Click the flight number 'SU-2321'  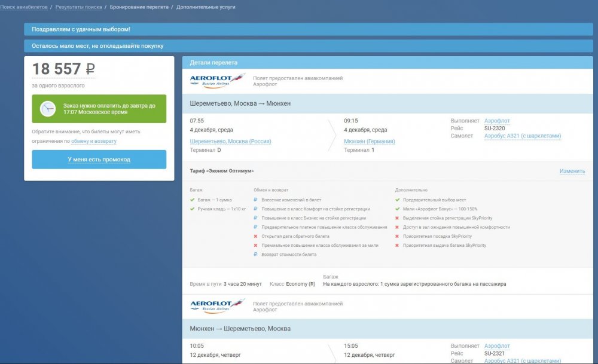tap(495, 353)
